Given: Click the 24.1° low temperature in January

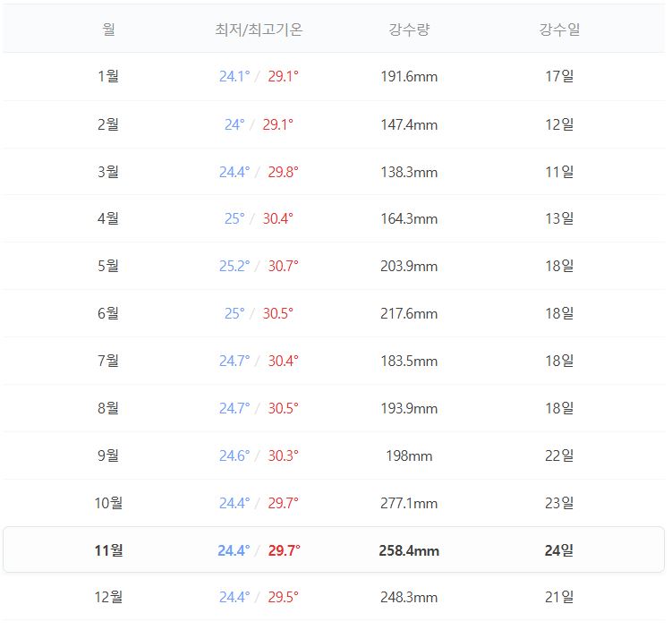Looking at the screenshot, I should (x=234, y=76).
